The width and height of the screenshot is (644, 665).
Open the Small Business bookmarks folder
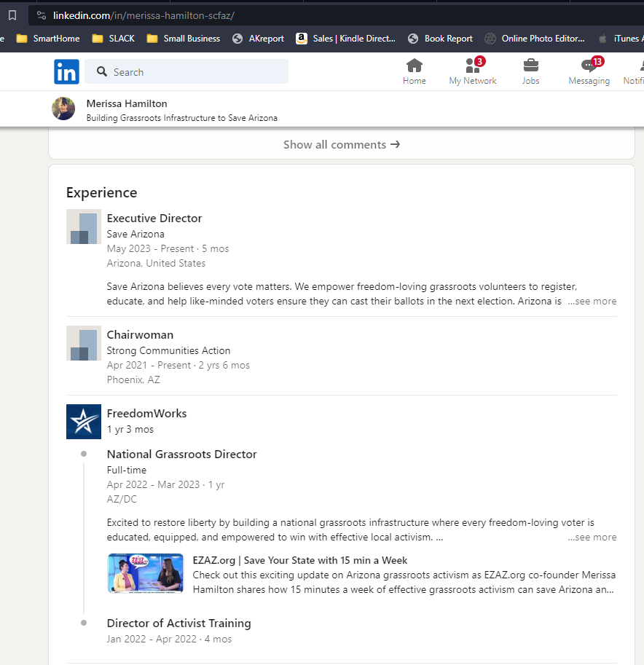pos(184,39)
